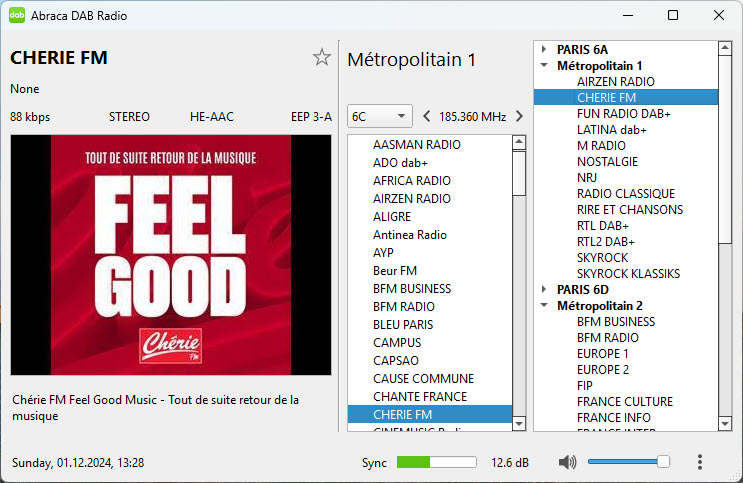Click the HE-AAC codec label

212,117
